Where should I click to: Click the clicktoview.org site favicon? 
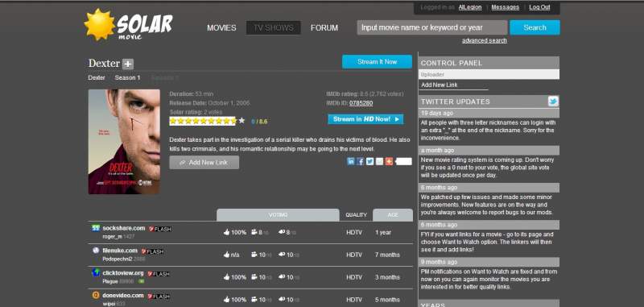[96, 272]
